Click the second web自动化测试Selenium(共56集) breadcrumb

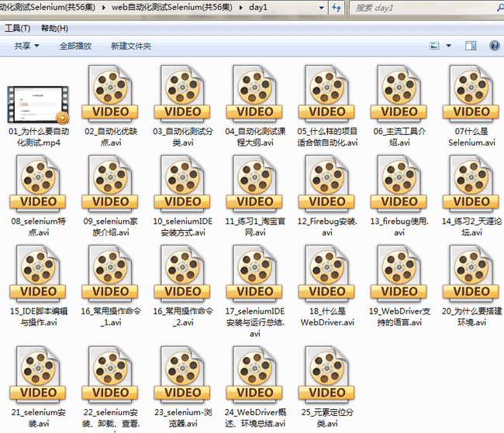pos(171,7)
